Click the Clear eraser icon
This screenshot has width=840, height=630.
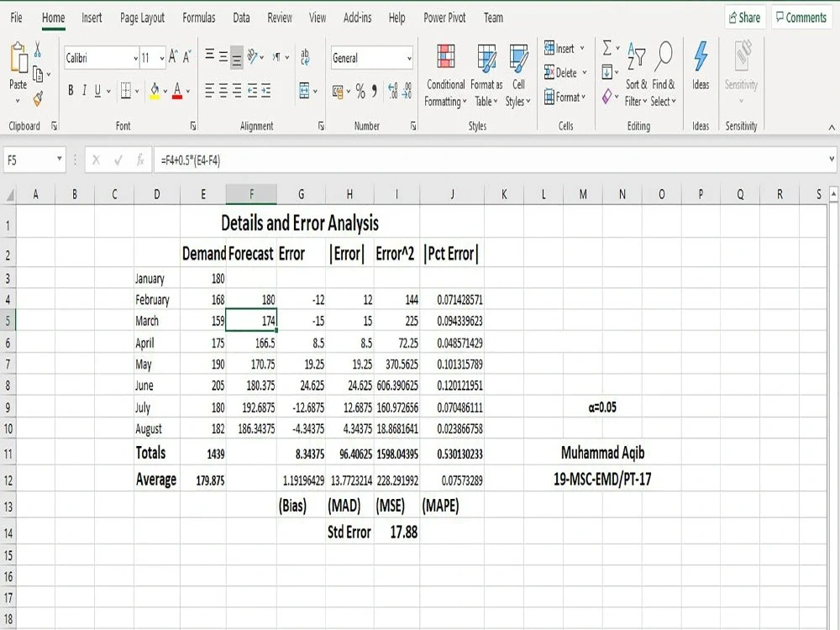click(607, 97)
